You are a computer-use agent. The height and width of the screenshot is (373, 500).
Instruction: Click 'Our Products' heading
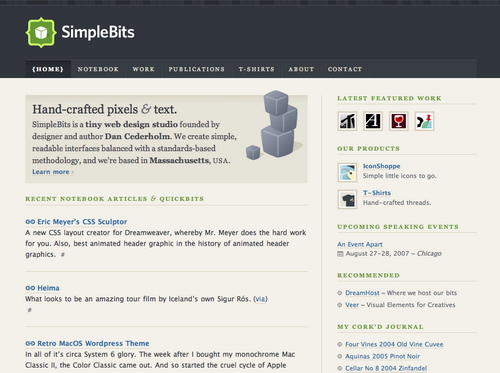(368, 148)
